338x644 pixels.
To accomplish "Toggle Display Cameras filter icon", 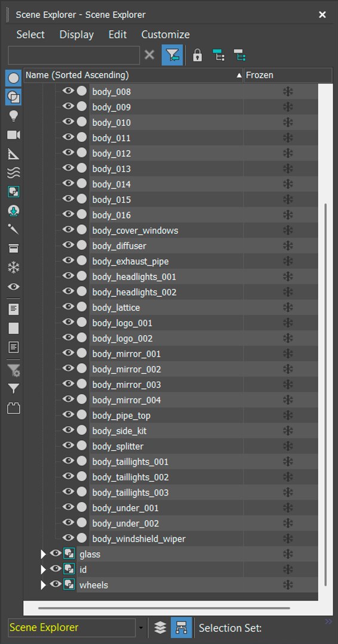I will (x=14, y=135).
